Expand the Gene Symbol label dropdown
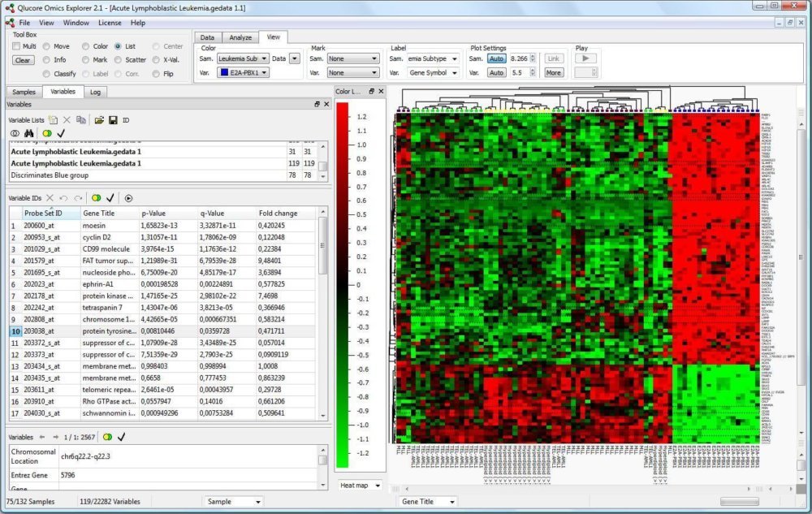 pyautogui.click(x=434, y=73)
